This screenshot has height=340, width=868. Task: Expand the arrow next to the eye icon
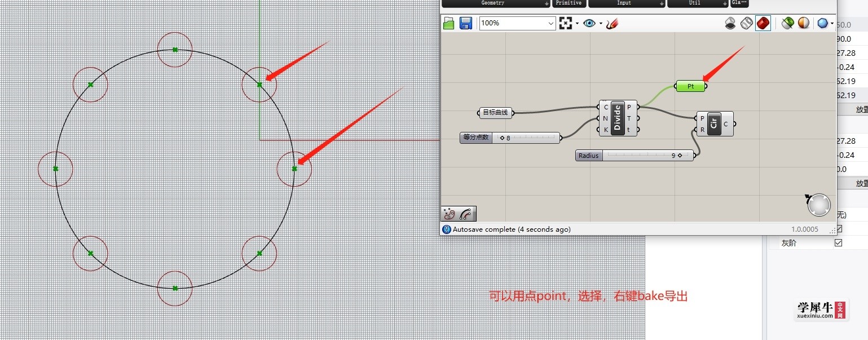[601, 24]
